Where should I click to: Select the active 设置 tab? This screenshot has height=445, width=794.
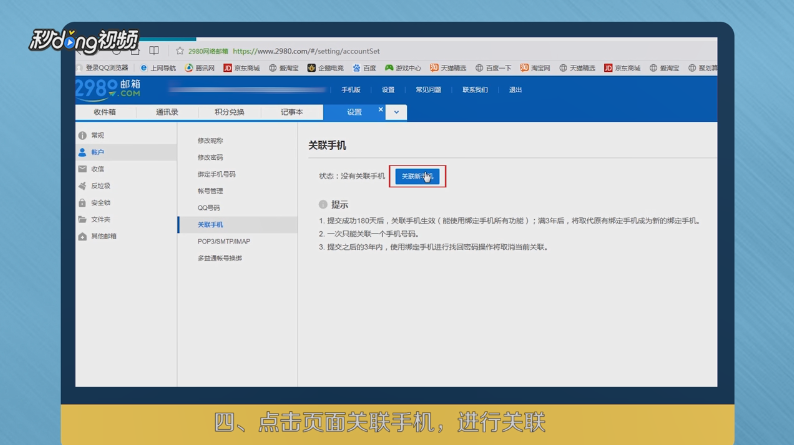pos(354,112)
